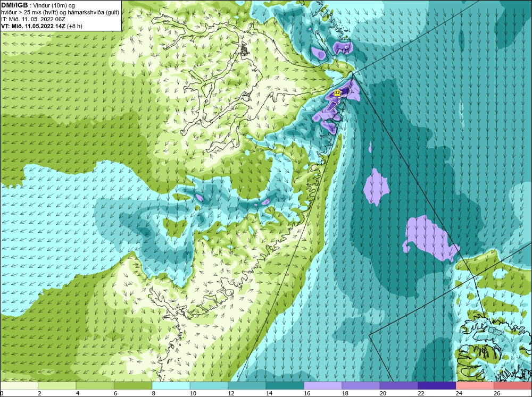The width and height of the screenshot is (532, 397).
Task: Select the 0–2 m/s pale yellow legend swatch
Action: tap(19, 386)
